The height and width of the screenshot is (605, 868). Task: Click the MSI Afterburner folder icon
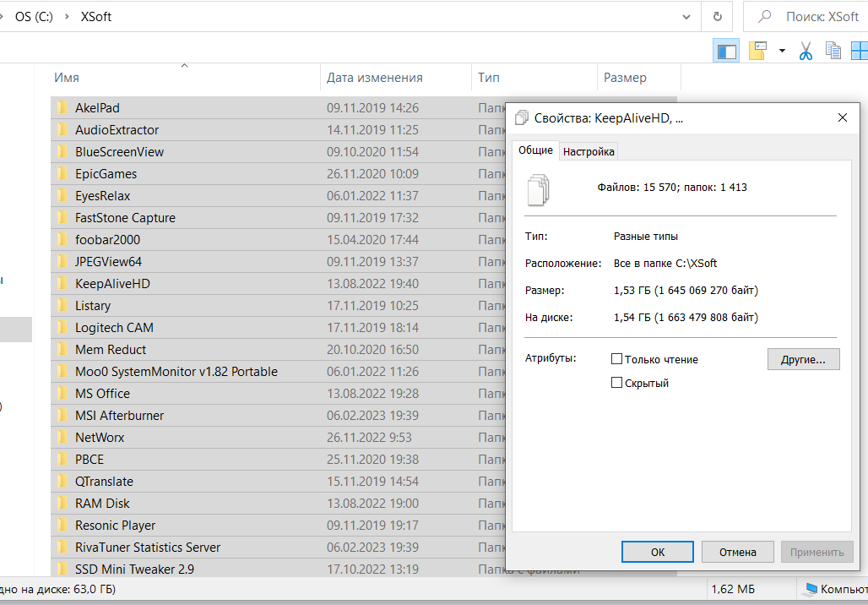pos(62,415)
